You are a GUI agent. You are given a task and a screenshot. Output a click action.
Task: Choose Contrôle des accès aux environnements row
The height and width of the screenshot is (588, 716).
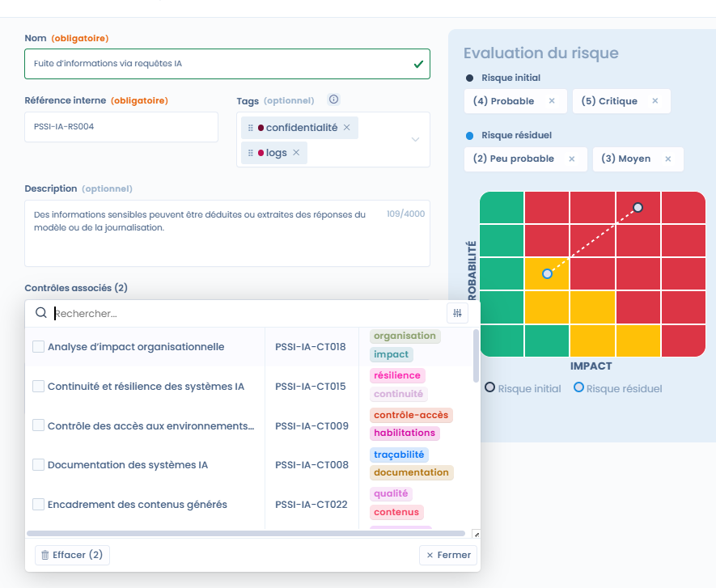[150, 426]
